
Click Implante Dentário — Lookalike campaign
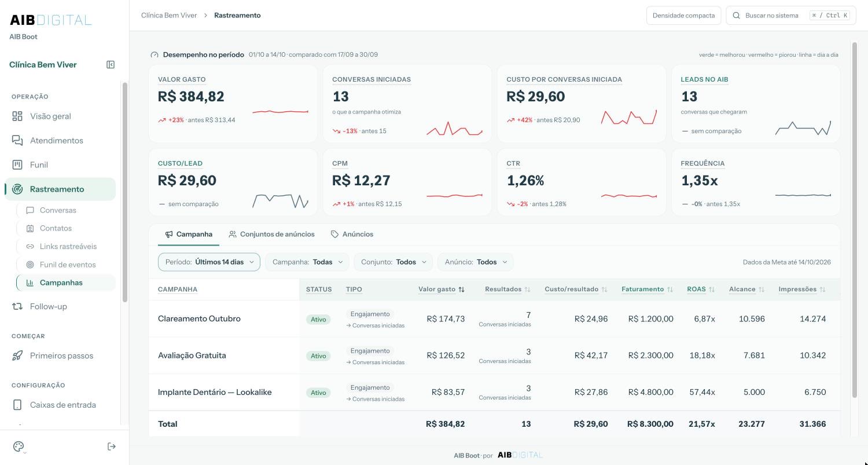215,393
